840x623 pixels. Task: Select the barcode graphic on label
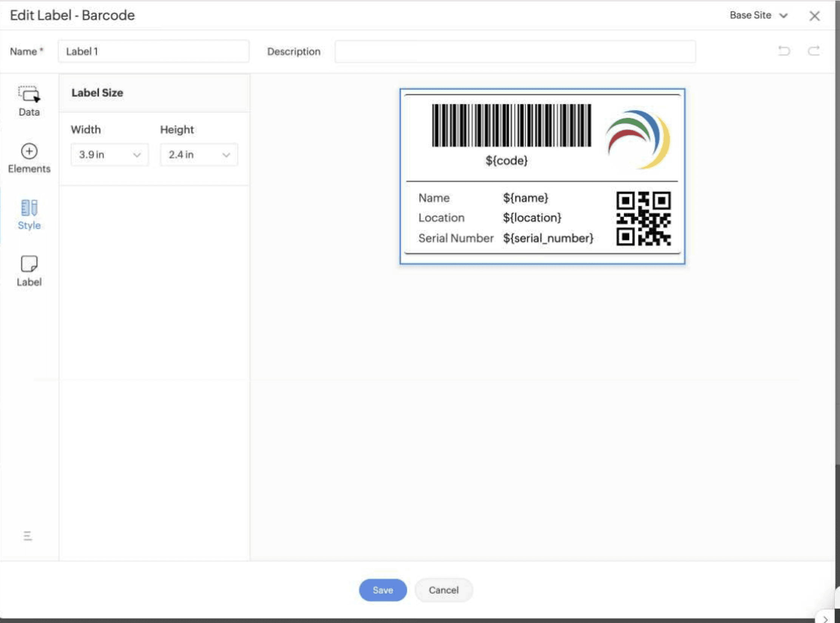click(511, 125)
